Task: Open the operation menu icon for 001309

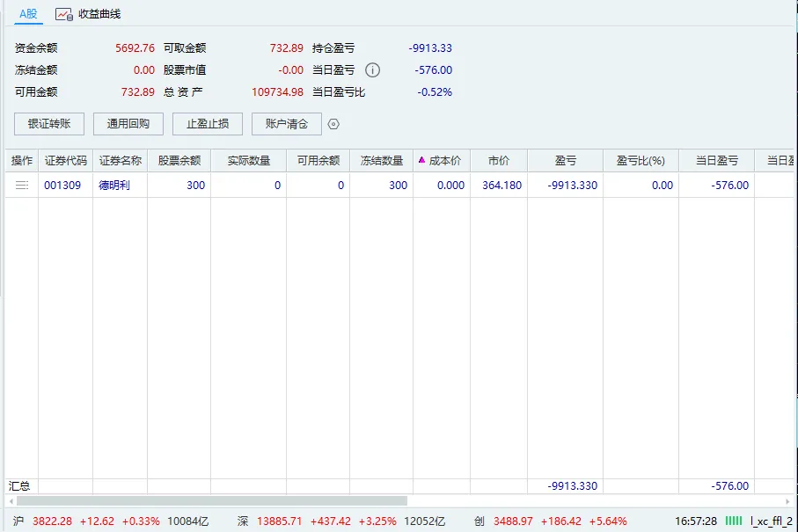Action: point(22,186)
